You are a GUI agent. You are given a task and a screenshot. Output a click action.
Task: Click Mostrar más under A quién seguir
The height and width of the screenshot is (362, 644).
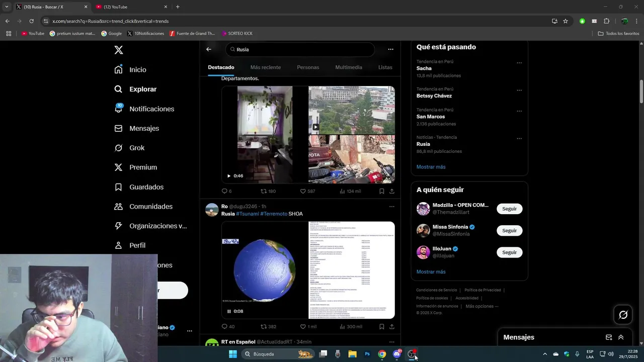pos(431,272)
